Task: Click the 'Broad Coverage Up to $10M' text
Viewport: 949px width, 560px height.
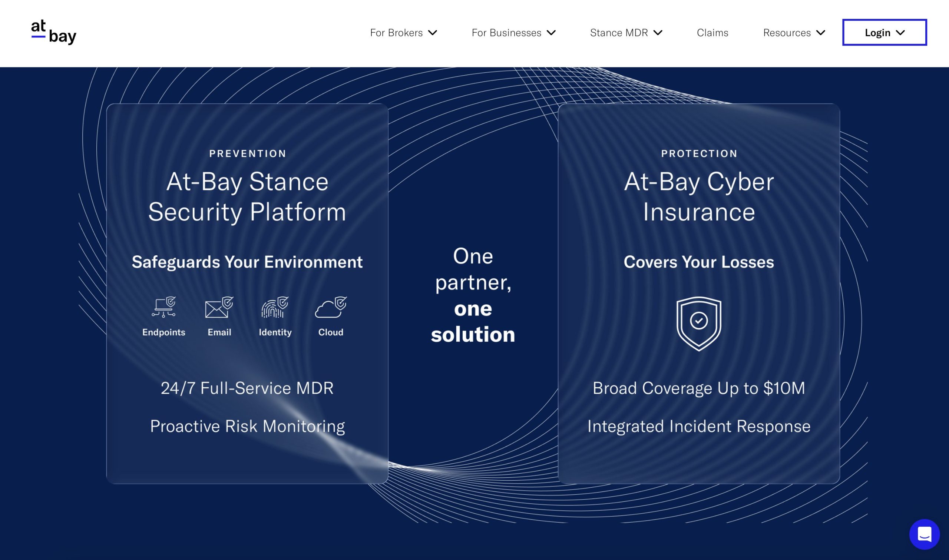Action: coord(699,388)
